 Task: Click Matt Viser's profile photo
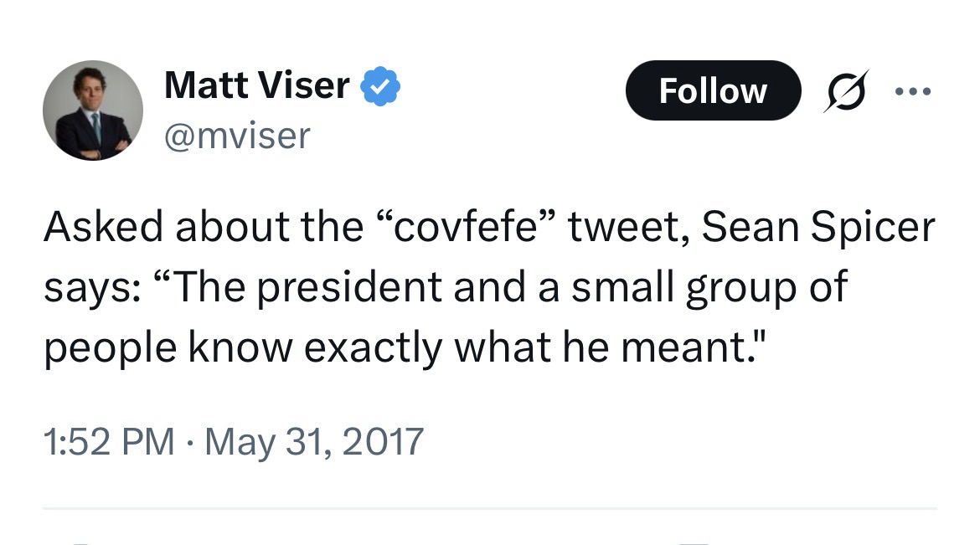93,110
